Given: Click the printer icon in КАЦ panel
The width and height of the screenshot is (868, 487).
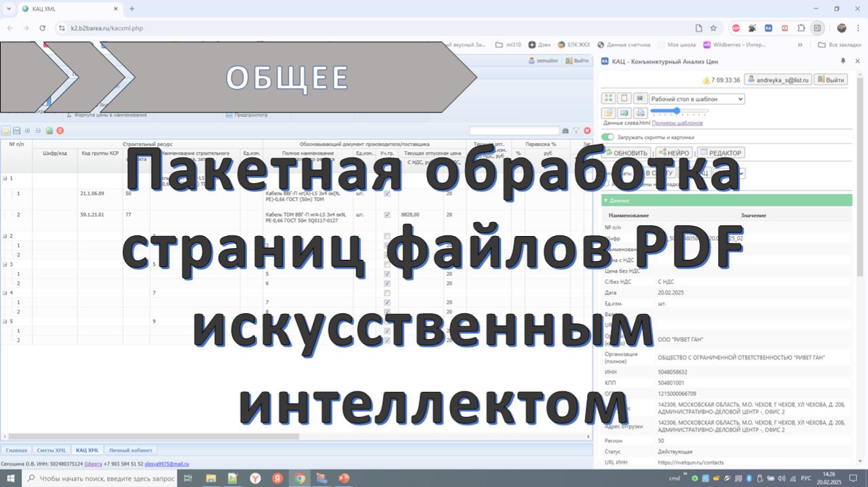Looking at the screenshot, I should 640,113.
